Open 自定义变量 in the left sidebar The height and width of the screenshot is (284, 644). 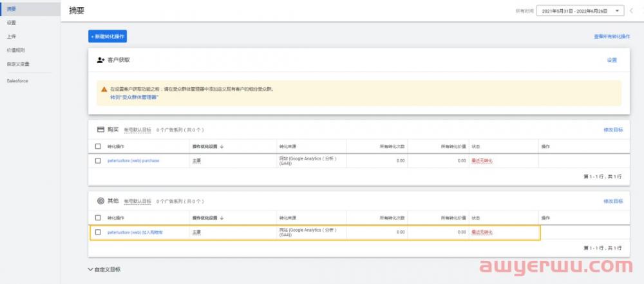tap(18, 64)
